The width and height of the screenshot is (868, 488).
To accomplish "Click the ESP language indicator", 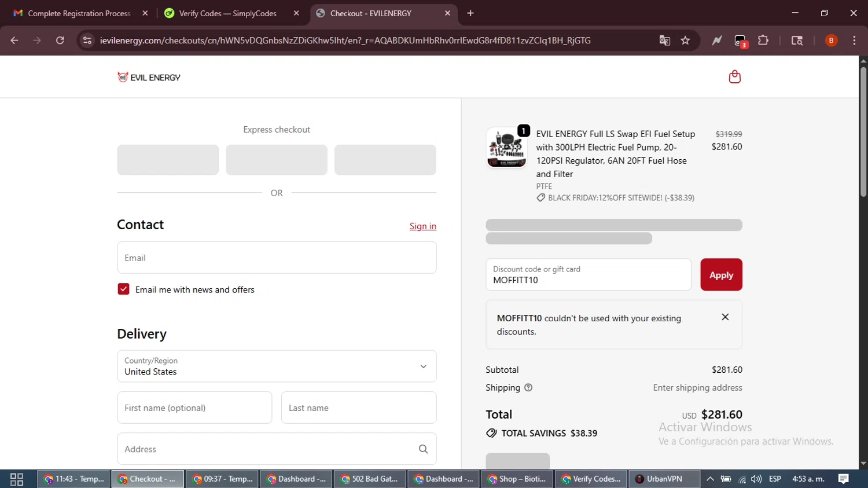I will [x=775, y=479].
